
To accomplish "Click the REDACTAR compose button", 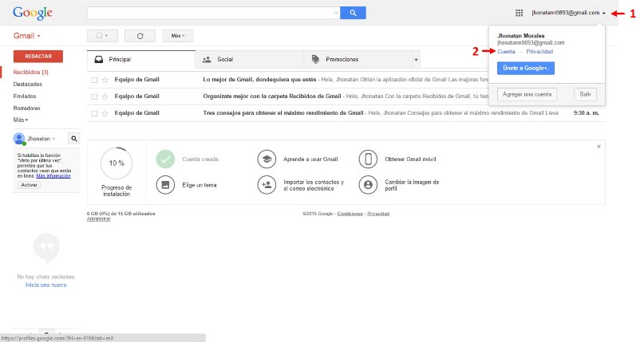I will click(x=38, y=56).
